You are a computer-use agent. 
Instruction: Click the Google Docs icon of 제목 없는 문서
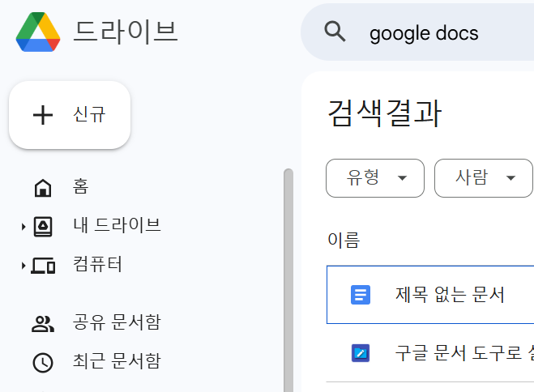point(361,295)
